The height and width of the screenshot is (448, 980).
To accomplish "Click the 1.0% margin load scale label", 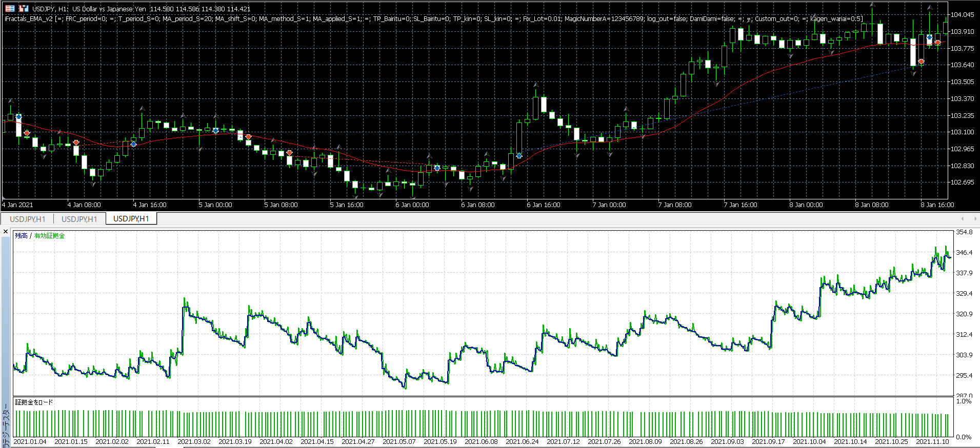I will (x=964, y=401).
